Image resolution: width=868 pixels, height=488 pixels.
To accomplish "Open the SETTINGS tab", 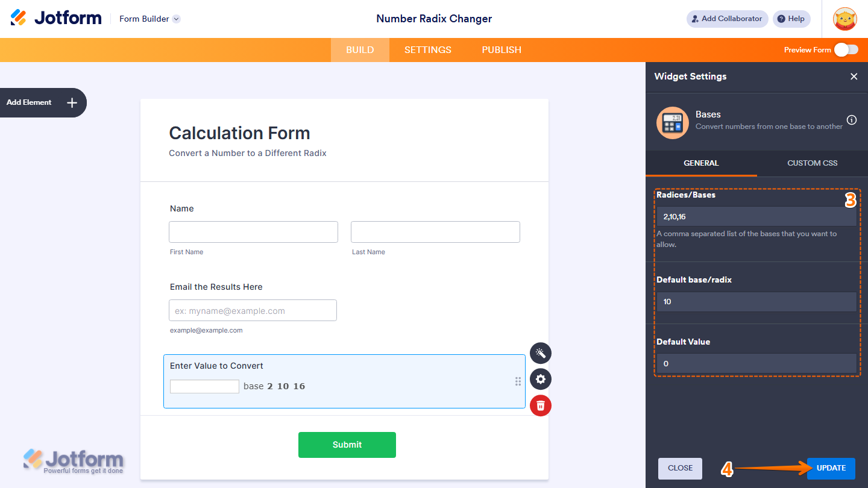I will 427,50.
